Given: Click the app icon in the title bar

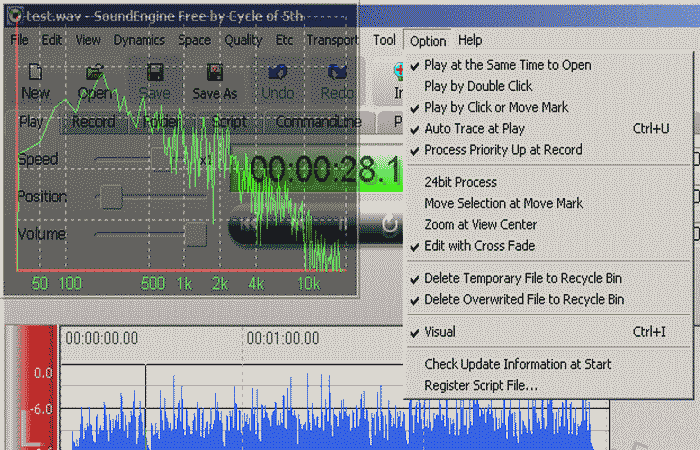Looking at the screenshot, I should 16,15.
